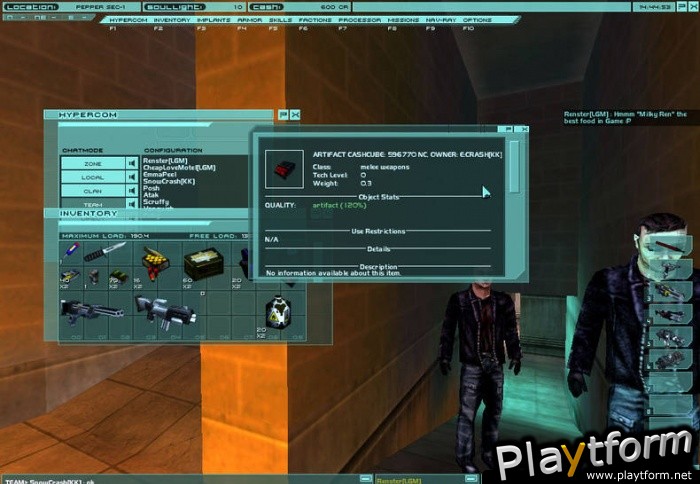Open the Options menu
This screenshot has height=484, width=700.
pos(477,20)
